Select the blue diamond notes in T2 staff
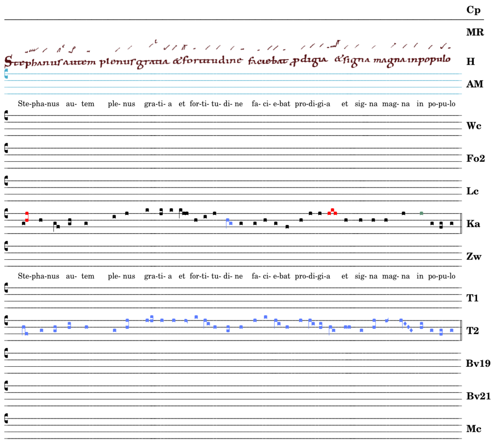The image size is (495, 448). tap(408, 327)
